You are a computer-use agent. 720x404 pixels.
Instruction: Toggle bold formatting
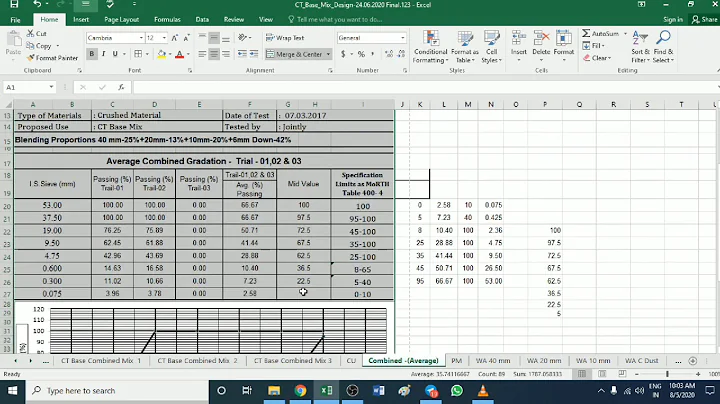pos(91,54)
